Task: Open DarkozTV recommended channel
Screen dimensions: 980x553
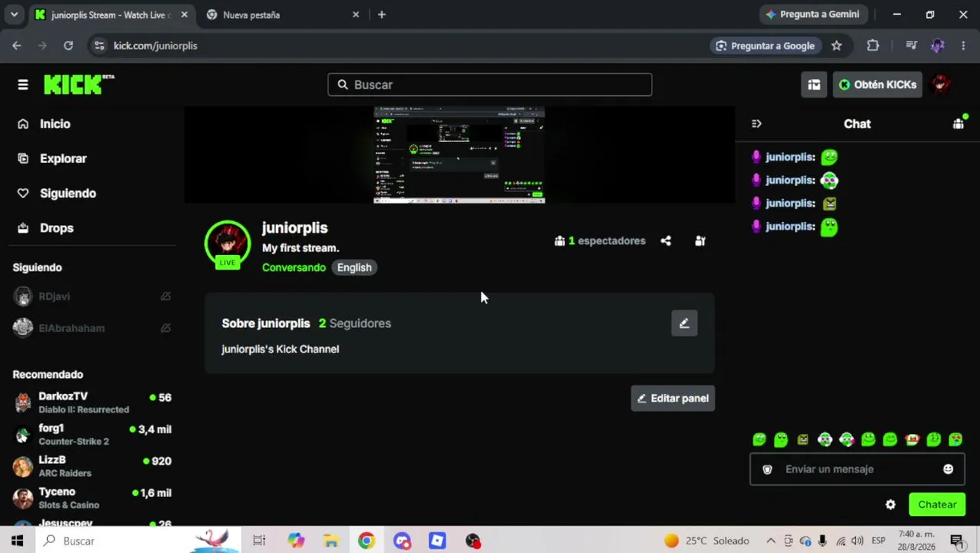Action: (93, 402)
